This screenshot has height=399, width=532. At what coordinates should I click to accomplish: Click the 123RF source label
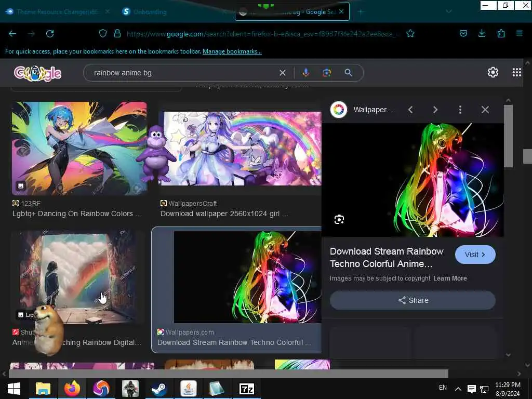click(31, 203)
